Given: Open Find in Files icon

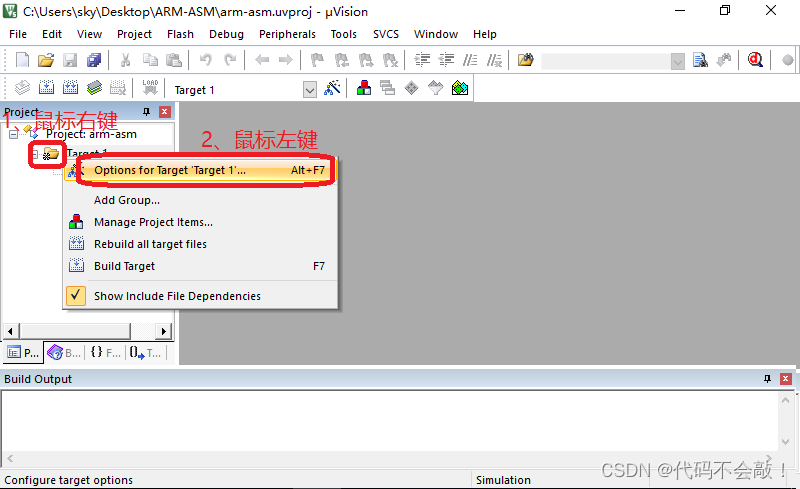Looking at the screenshot, I should [526, 60].
